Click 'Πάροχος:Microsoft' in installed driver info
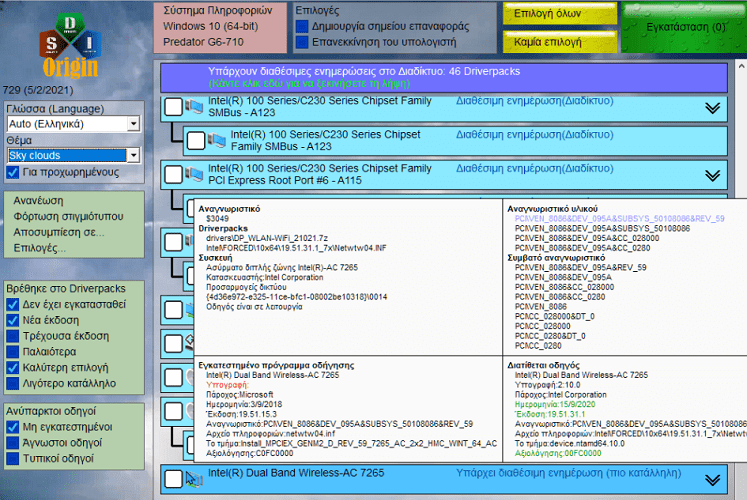747x500 pixels. coord(240,395)
